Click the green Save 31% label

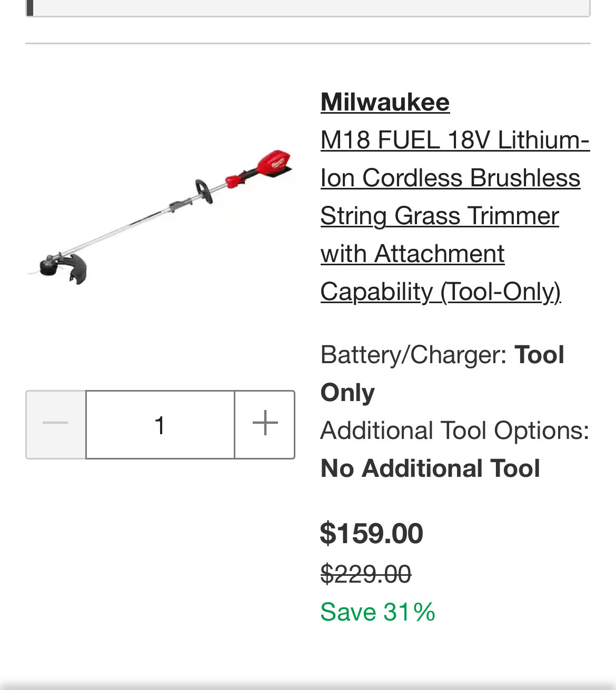[x=377, y=612]
